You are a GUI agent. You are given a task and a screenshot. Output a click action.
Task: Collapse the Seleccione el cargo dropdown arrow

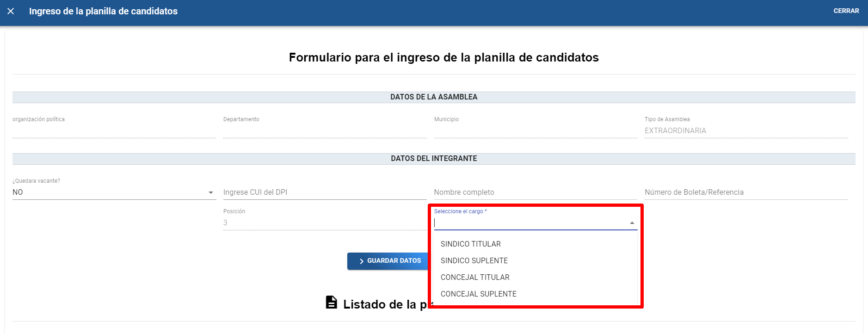[x=632, y=223]
